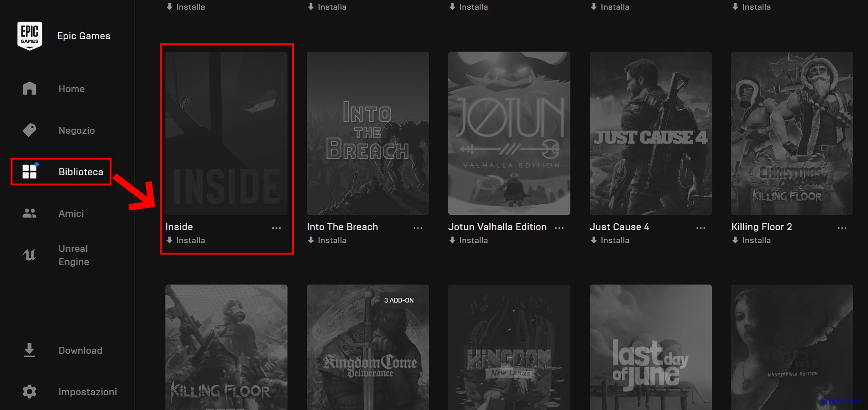Image resolution: width=868 pixels, height=410 pixels.
Task: Click the Killing Floor 2 Christmas cover art
Action: click(x=792, y=133)
